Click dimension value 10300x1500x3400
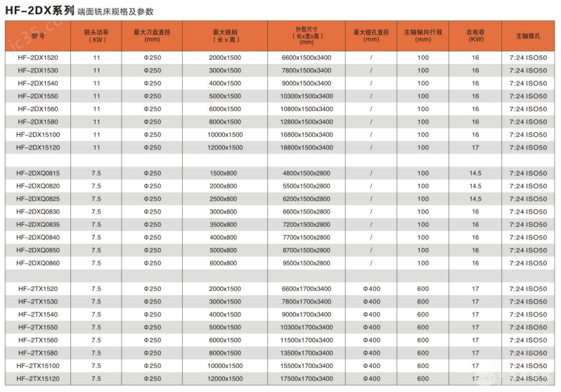 [x=307, y=96]
